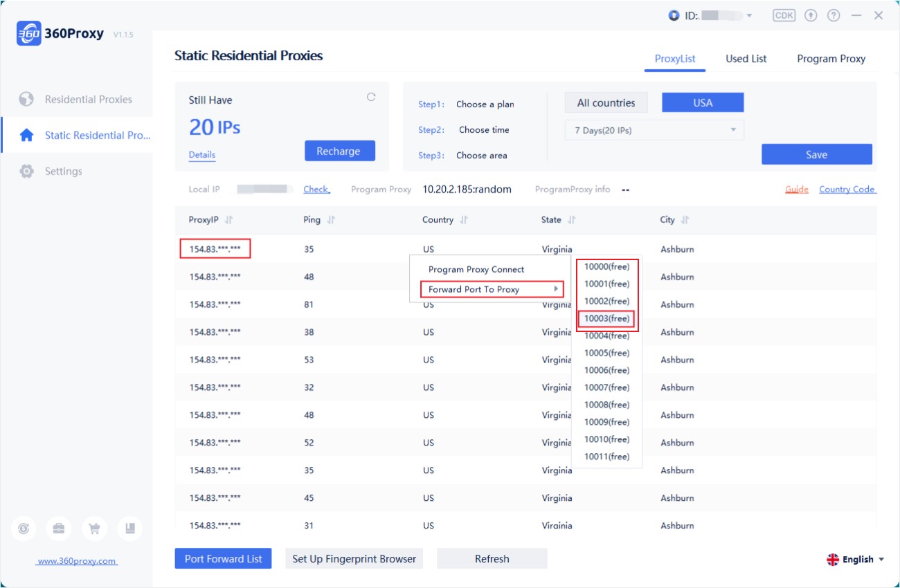Visit the www.360proxy.com link

tap(77, 561)
